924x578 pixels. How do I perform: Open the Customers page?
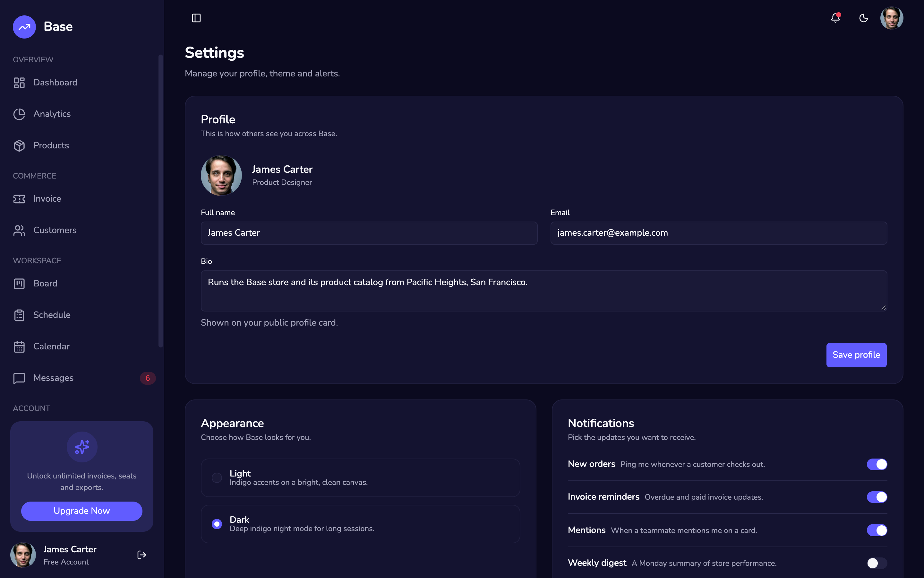(x=82, y=230)
